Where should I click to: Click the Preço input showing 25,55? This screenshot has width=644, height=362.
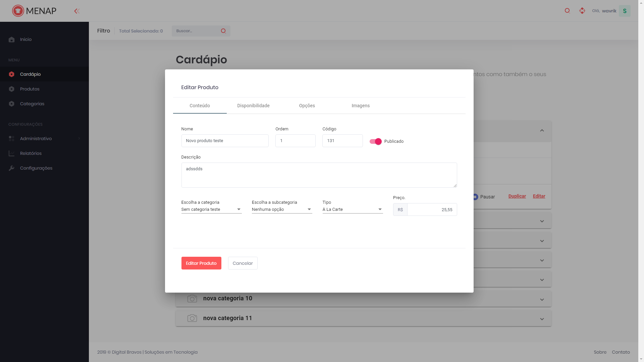click(432, 209)
